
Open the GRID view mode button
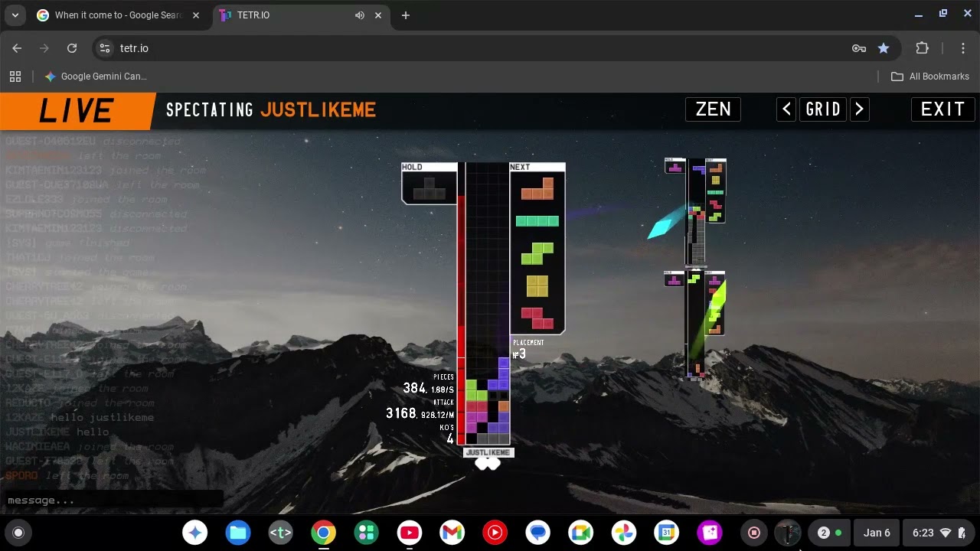tap(823, 109)
